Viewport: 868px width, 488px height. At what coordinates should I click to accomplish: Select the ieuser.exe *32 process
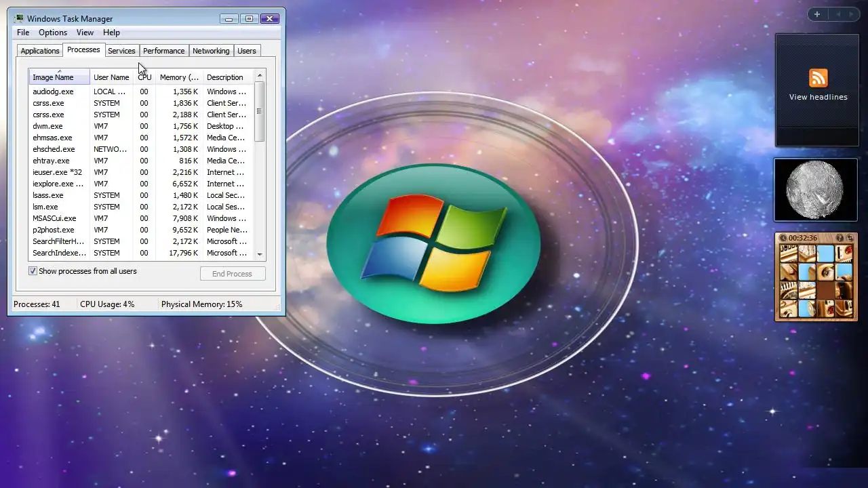(141, 172)
